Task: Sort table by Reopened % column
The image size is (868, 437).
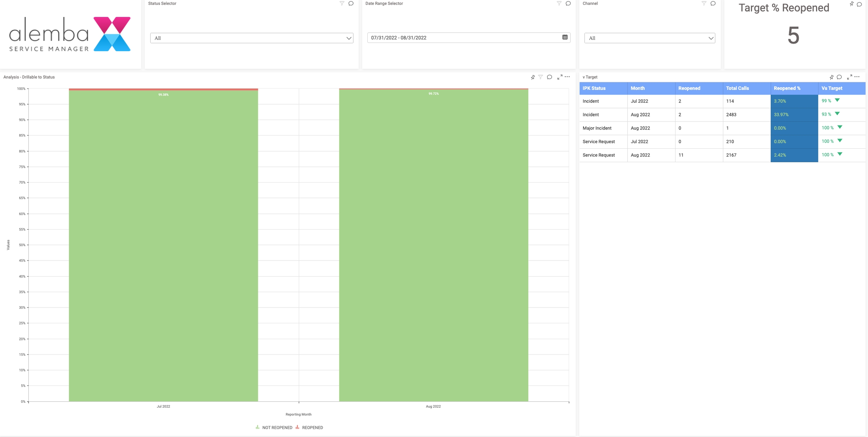Action: click(x=787, y=88)
